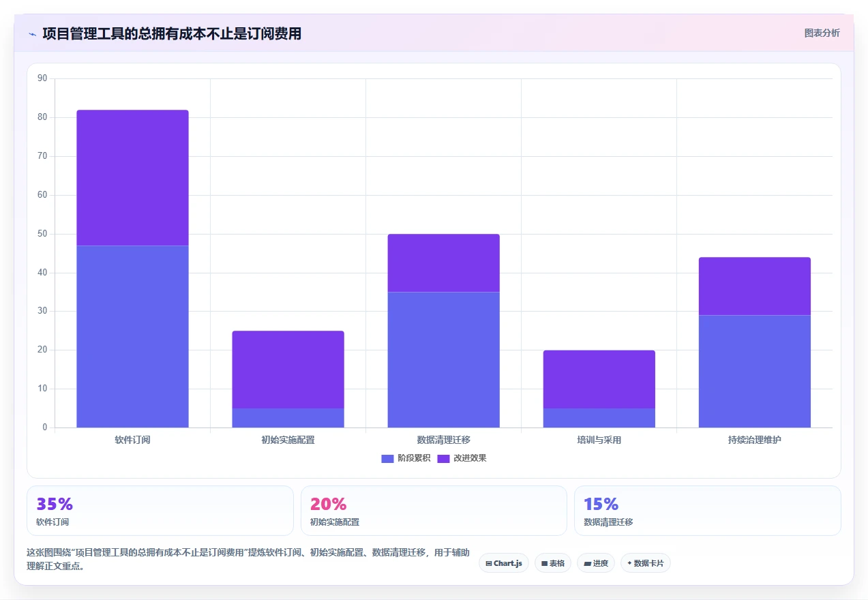Click the 初始实施配置 x-axis label

(288, 440)
